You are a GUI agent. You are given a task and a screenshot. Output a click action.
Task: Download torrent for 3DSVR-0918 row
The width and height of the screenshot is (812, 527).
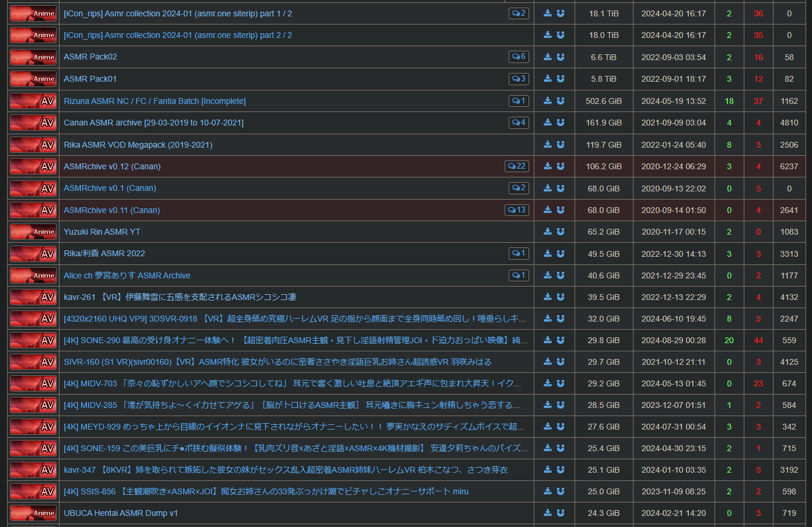click(x=548, y=319)
